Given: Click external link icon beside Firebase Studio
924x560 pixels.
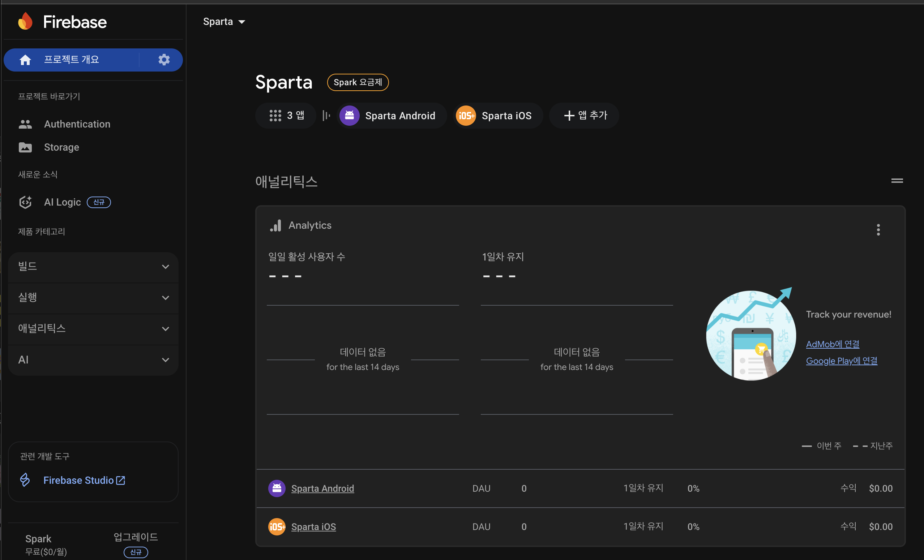Looking at the screenshot, I should 120,480.
